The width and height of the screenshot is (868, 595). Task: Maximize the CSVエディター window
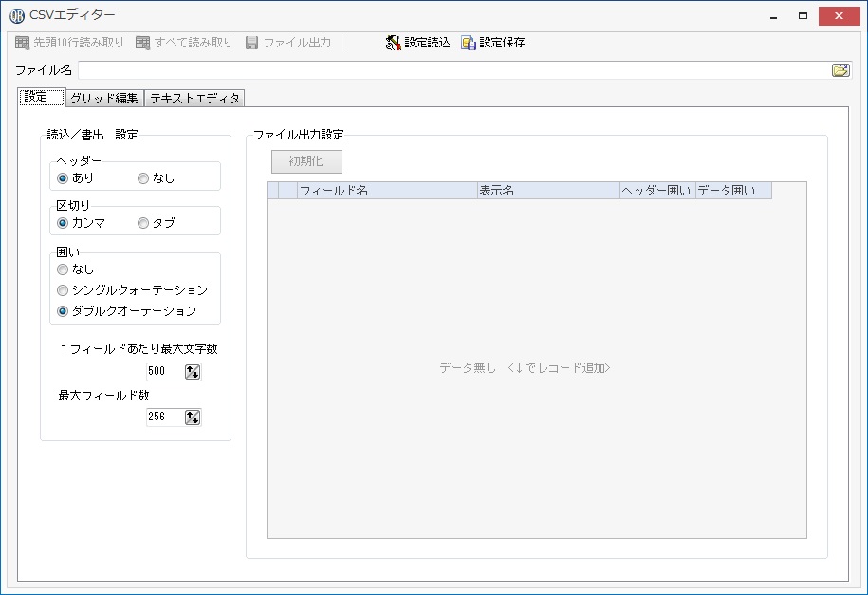coord(803,16)
